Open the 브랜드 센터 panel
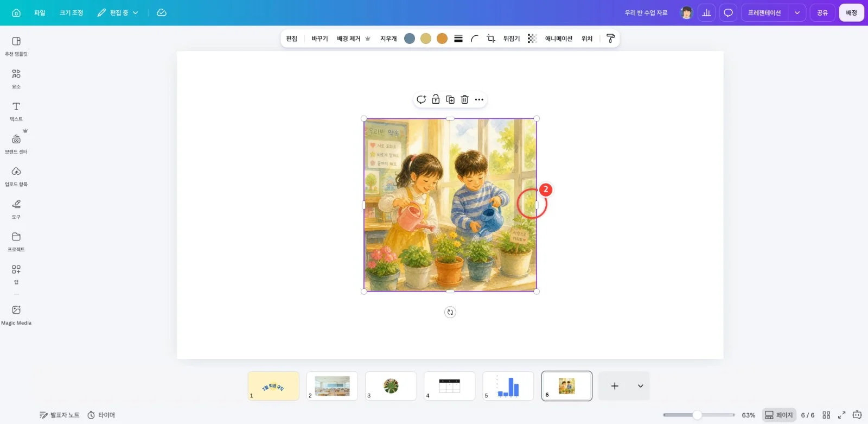The height and width of the screenshot is (424, 868). tap(16, 144)
